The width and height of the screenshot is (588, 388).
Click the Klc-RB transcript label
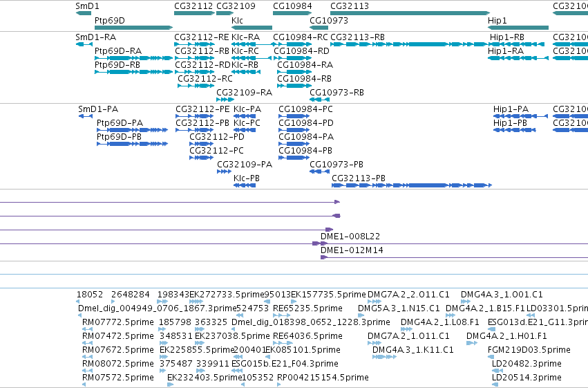(245, 64)
